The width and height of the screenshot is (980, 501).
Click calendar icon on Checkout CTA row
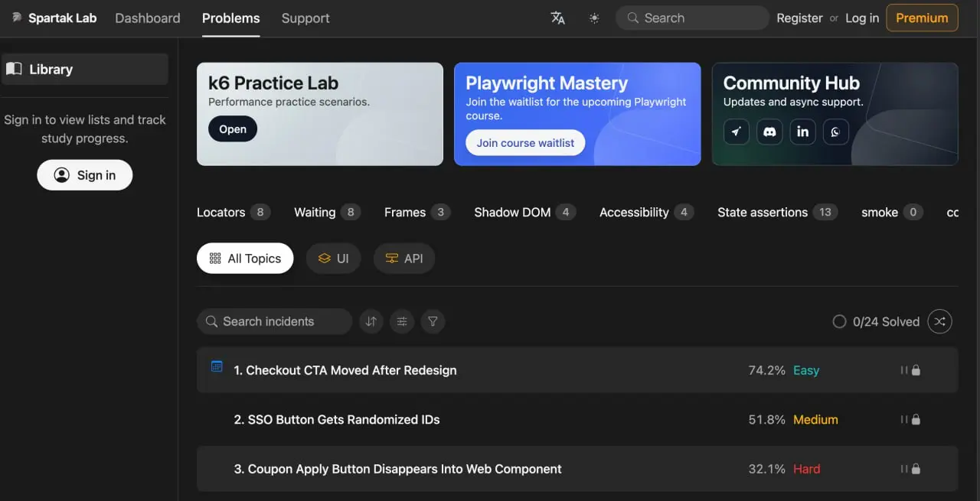(217, 367)
